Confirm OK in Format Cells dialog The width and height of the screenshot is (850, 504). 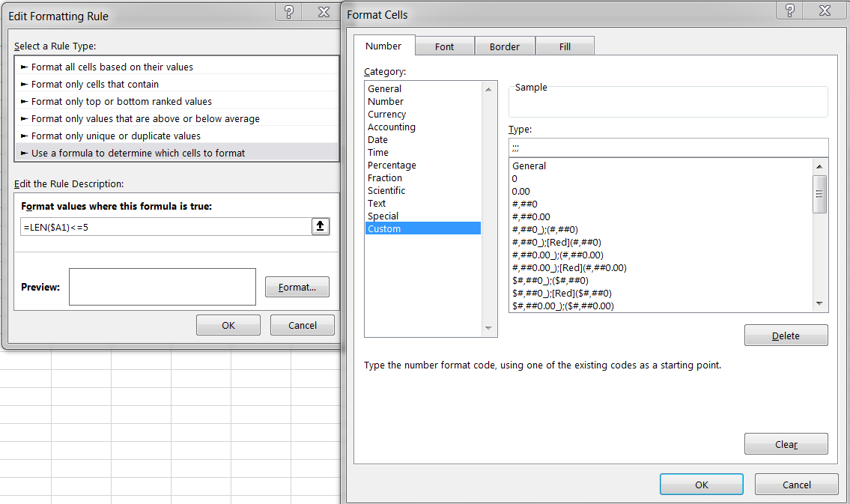click(x=702, y=485)
